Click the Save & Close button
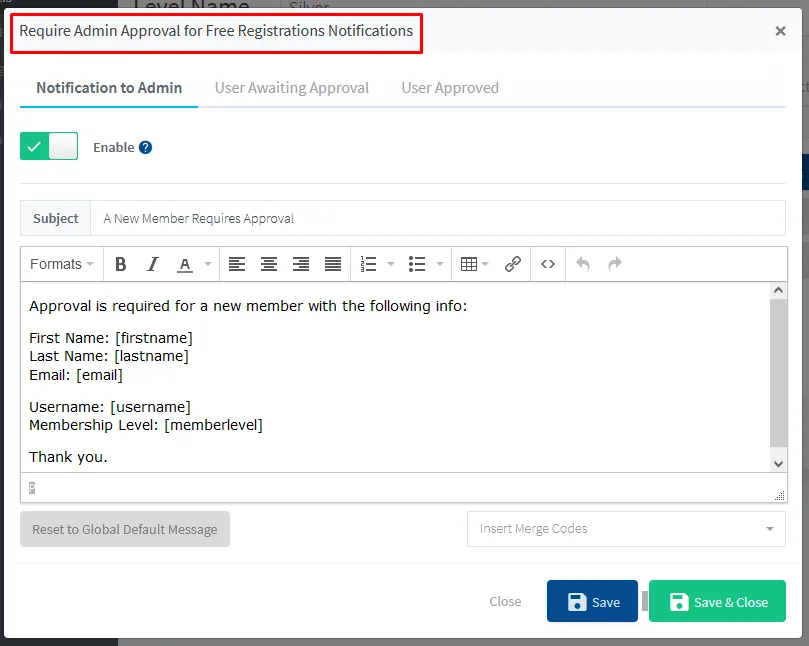 717,601
